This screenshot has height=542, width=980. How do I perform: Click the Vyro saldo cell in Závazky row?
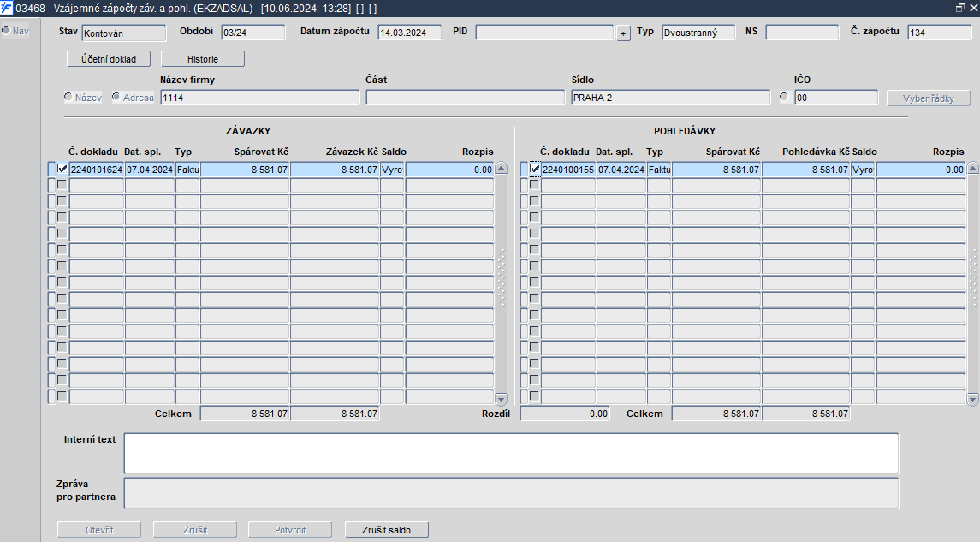click(392, 170)
